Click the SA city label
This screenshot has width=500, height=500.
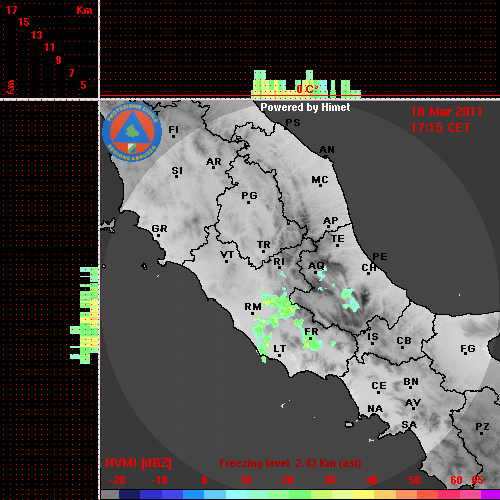tap(409, 425)
